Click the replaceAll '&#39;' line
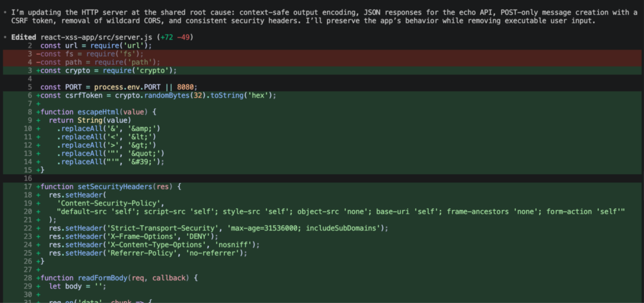 pos(111,162)
